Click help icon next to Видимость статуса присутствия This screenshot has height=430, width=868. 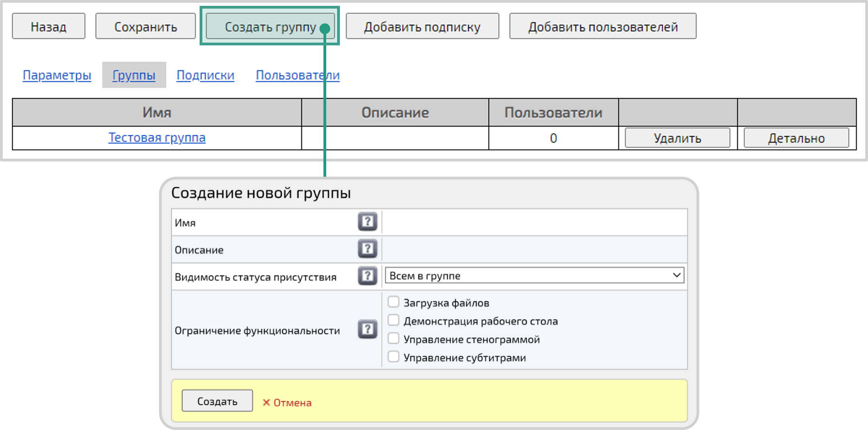click(367, 276)
